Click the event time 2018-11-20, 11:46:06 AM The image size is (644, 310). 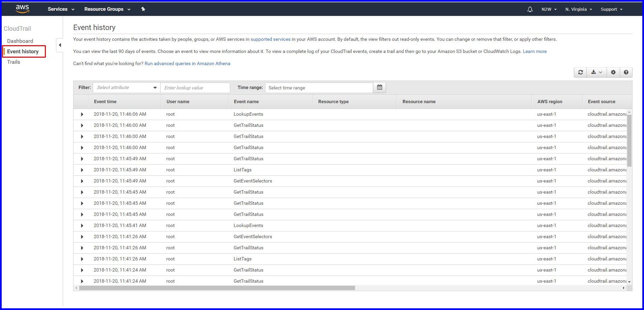[x=120, y=114]
